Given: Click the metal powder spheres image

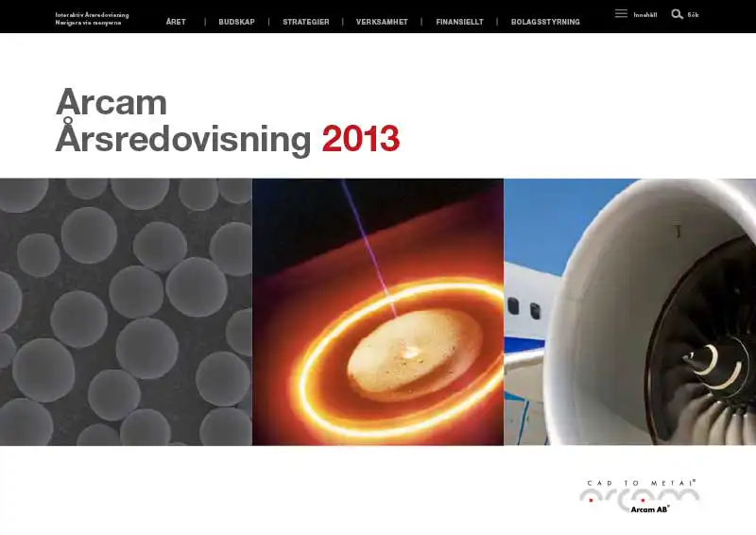Looking at the screenshot, I should pos(126,312).
